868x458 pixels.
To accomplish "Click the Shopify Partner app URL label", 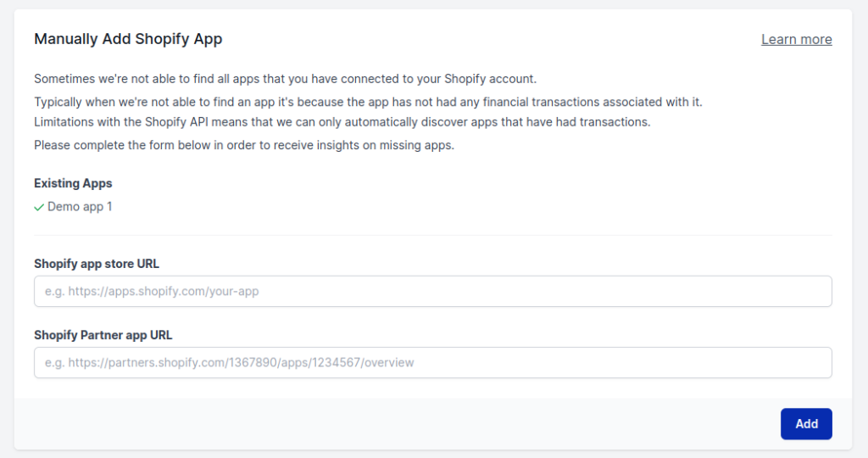I will point(103,335).
